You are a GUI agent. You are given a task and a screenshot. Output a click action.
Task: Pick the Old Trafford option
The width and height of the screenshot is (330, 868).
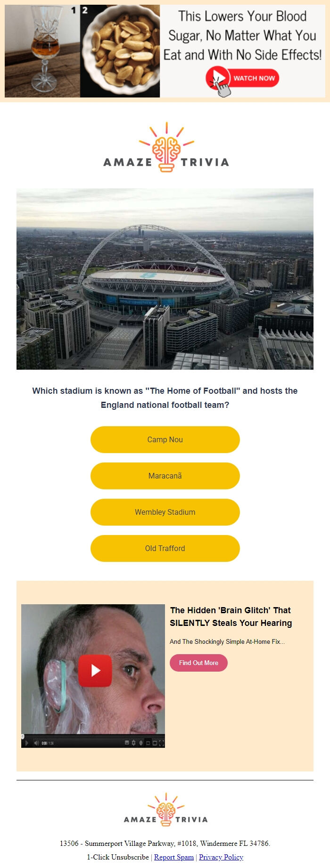click(165, 548)
